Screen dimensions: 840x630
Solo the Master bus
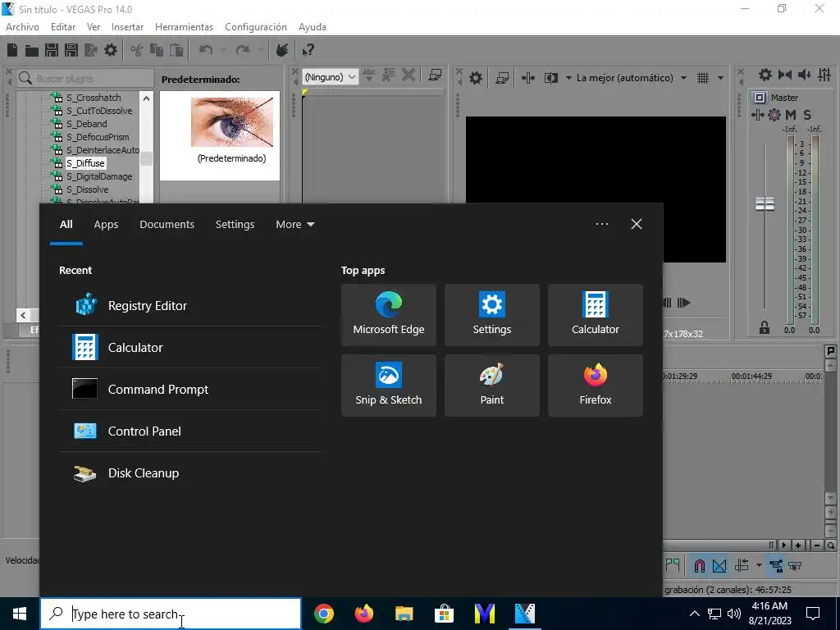click(807, 115)
